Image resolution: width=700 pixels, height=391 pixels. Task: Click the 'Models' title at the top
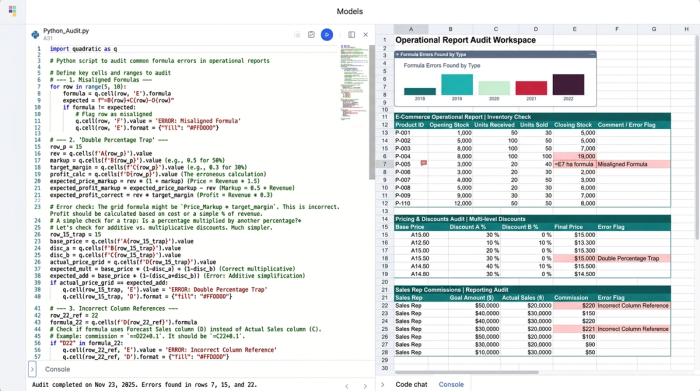click(x=350, y=12)
